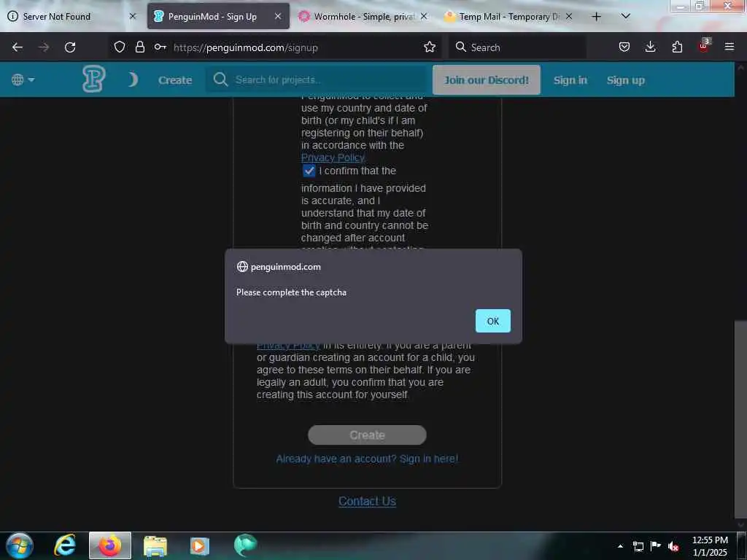Image resolution: width=747 pixels, height=560 pixels.
Task: Click the project search magnifier icon
Action: click(220, 79)
